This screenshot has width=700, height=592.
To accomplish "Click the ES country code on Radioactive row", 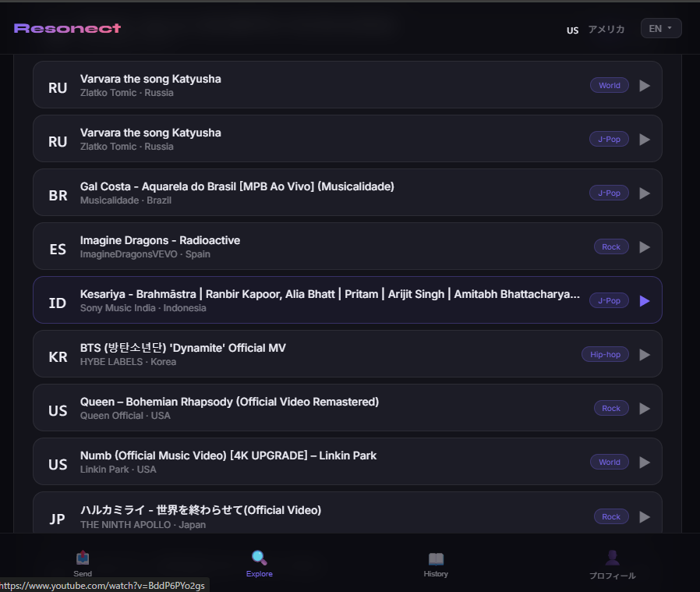I will (x=58, y=250).
